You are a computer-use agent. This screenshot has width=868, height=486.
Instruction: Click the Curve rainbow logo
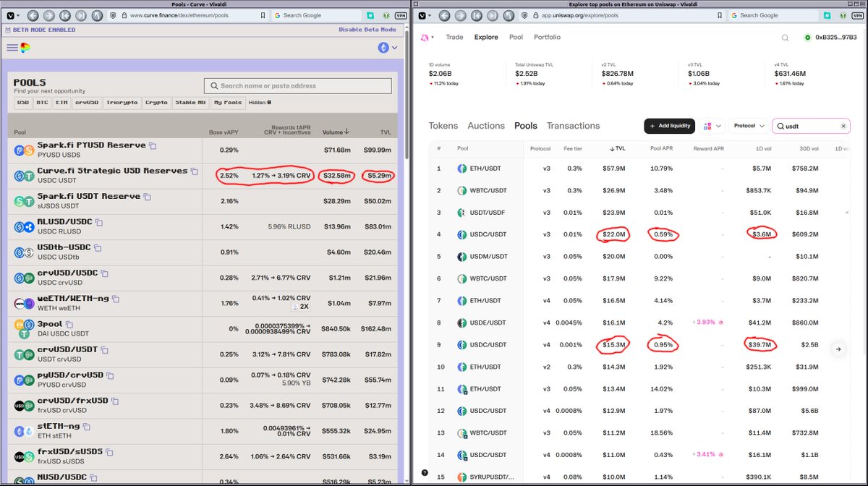(25, 48)
